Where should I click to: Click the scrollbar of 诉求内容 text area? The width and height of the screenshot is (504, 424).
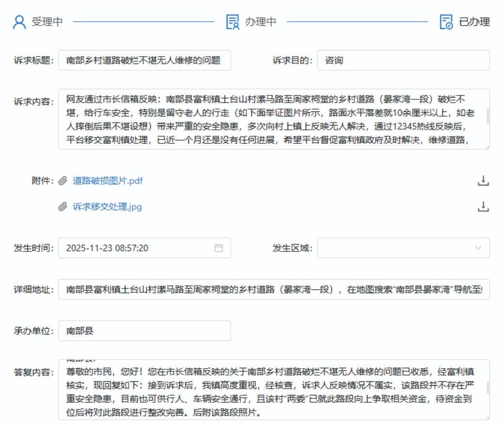(x=487, y=116)
